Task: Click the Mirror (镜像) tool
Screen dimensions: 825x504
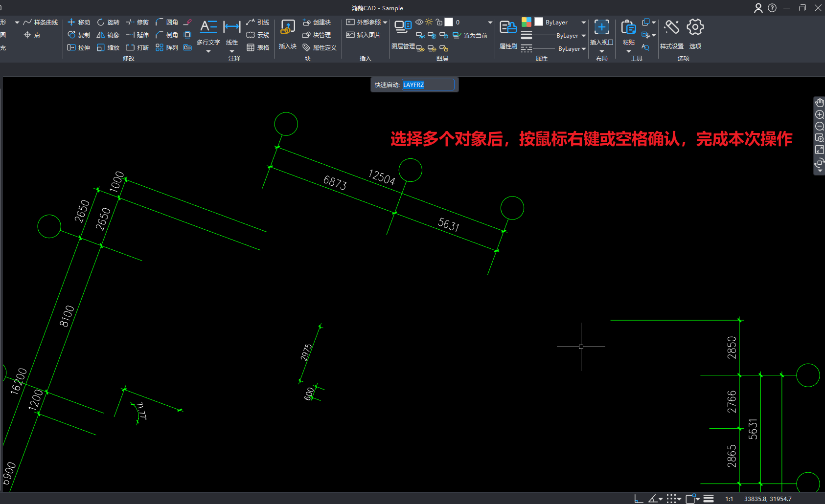Action: point(108,35)
